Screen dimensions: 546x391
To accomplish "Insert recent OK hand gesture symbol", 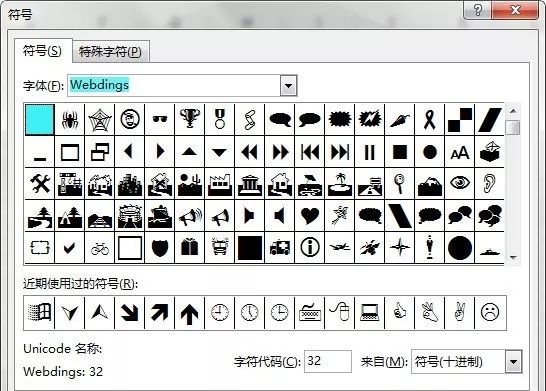I will [429, 312].
